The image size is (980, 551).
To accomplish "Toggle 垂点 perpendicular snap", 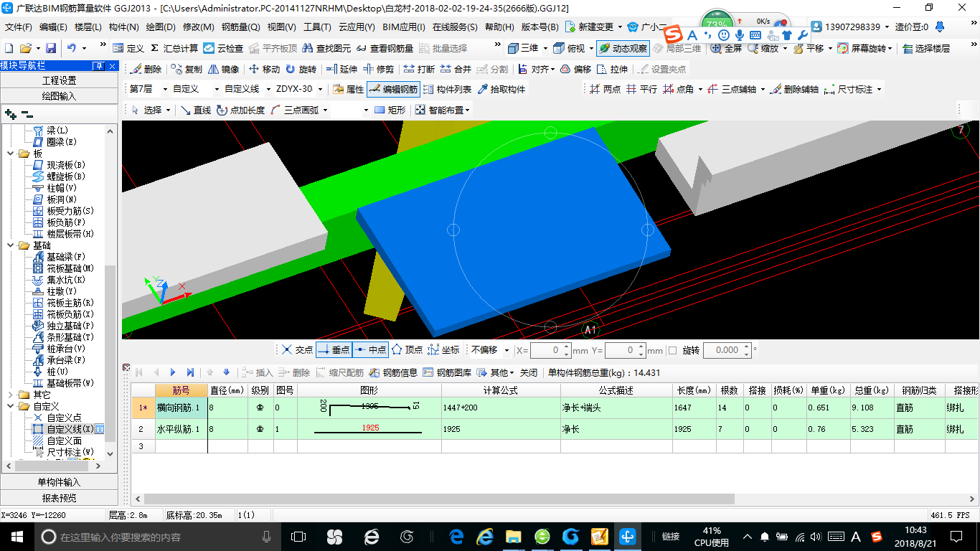I will 334,350.
